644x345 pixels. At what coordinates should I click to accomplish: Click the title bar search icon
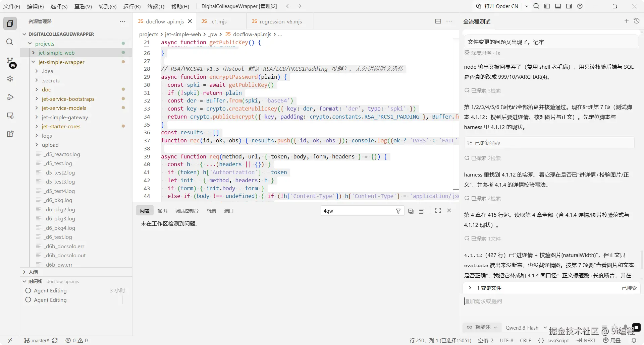pyautogui.click(x=536, y=6)
